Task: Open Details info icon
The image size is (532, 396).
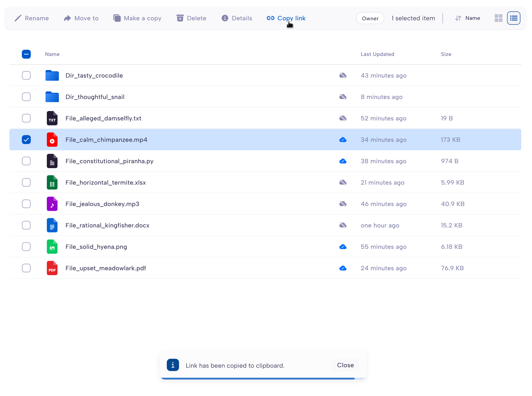Action: coord(225,18)
